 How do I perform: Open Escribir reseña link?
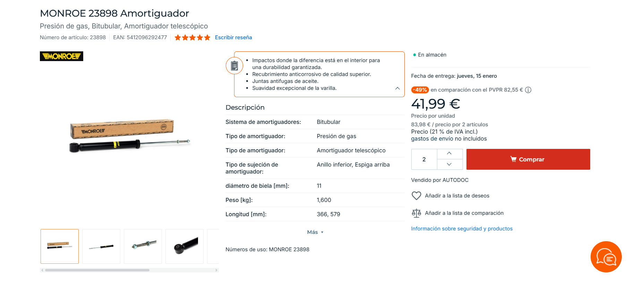233,37
